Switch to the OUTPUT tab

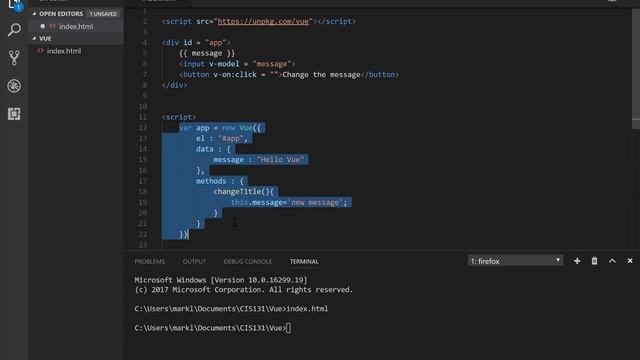pyautogui.click(x=194, y=261)
